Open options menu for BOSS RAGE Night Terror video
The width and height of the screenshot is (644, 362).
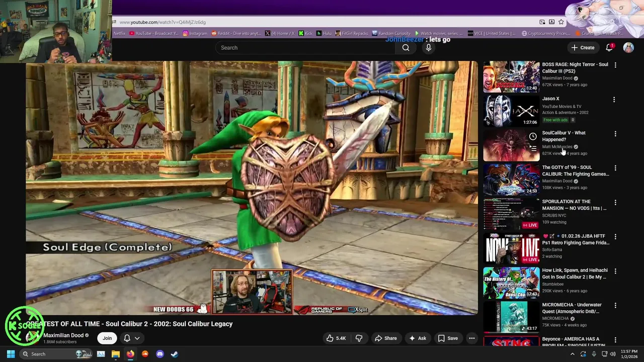click(615, 65)
